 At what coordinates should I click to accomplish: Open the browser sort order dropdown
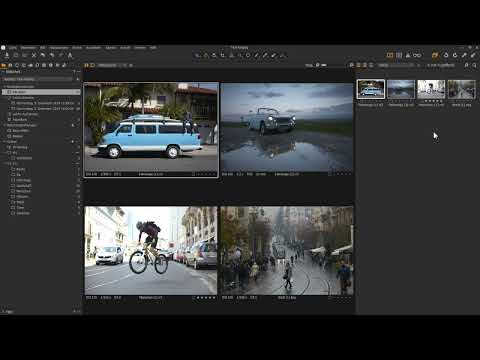(399, 65)
